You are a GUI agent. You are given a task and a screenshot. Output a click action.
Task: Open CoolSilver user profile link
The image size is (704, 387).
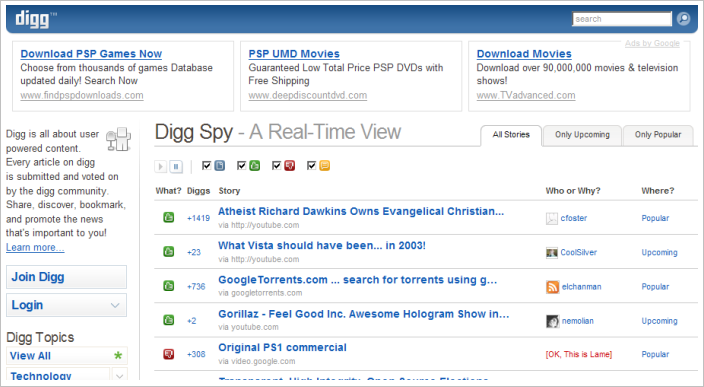578,252
